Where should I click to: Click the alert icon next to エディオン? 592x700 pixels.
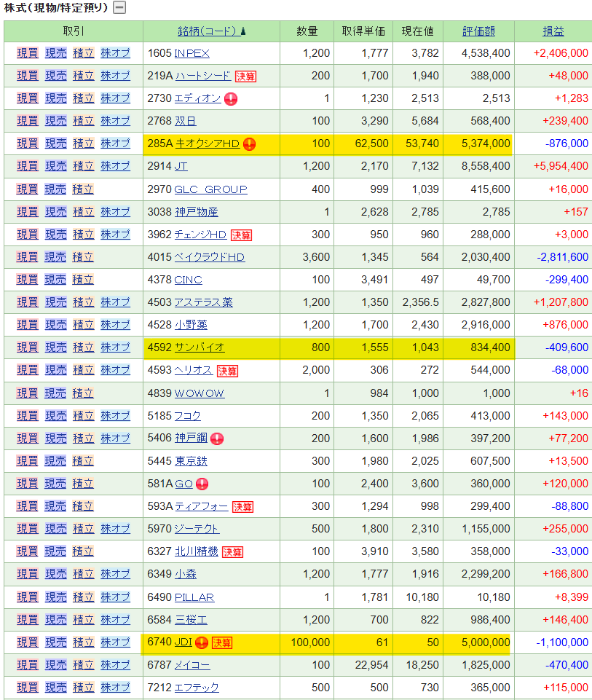click(231, 98)
